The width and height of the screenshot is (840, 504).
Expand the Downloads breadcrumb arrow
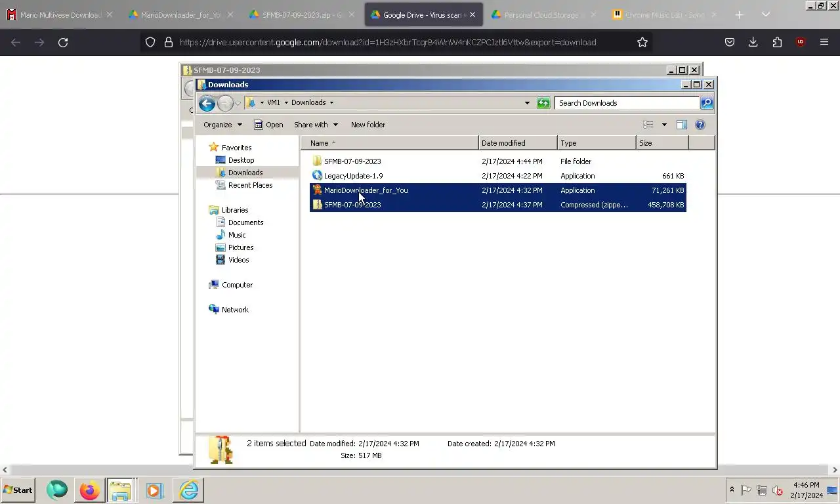pyautogui.click(x=331, y=103)
